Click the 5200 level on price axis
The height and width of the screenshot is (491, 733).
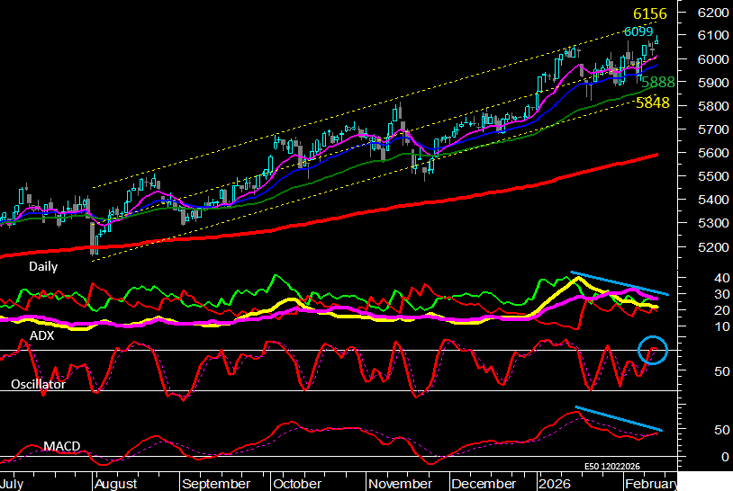click(x=712, y=247)
